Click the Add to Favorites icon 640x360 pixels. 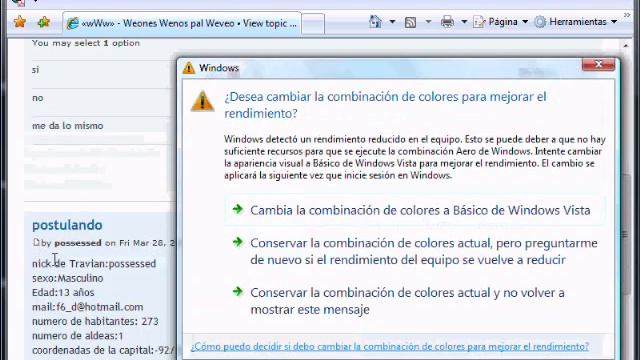pos(43,22)
